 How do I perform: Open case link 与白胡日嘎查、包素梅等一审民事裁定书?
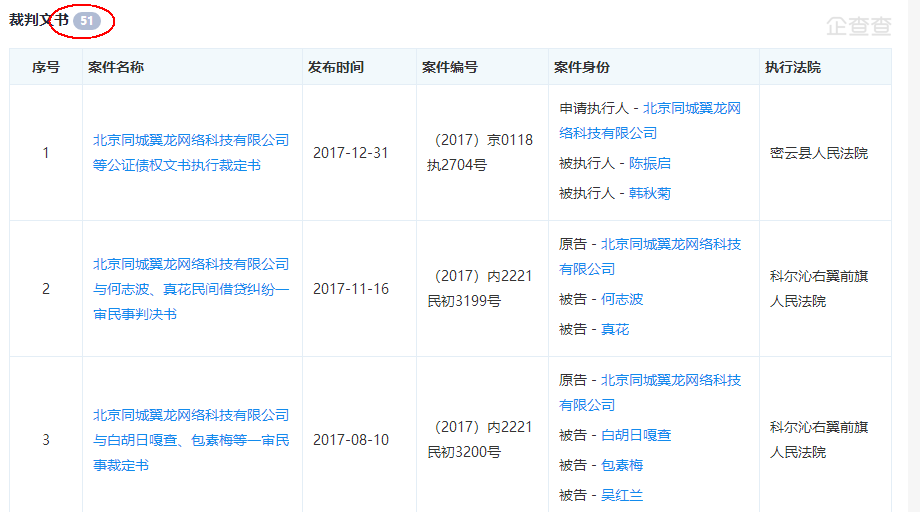tap(191, 440)
